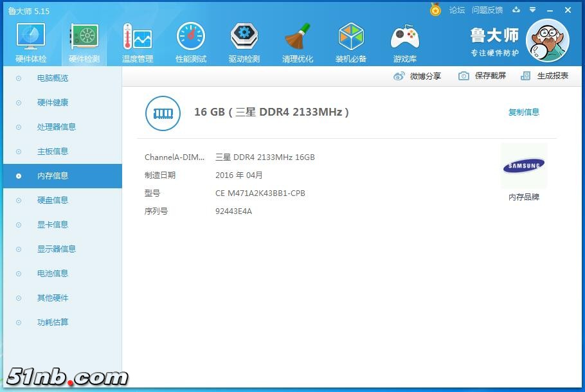Share via 微博分享 Weibo button

click(418, 76)
